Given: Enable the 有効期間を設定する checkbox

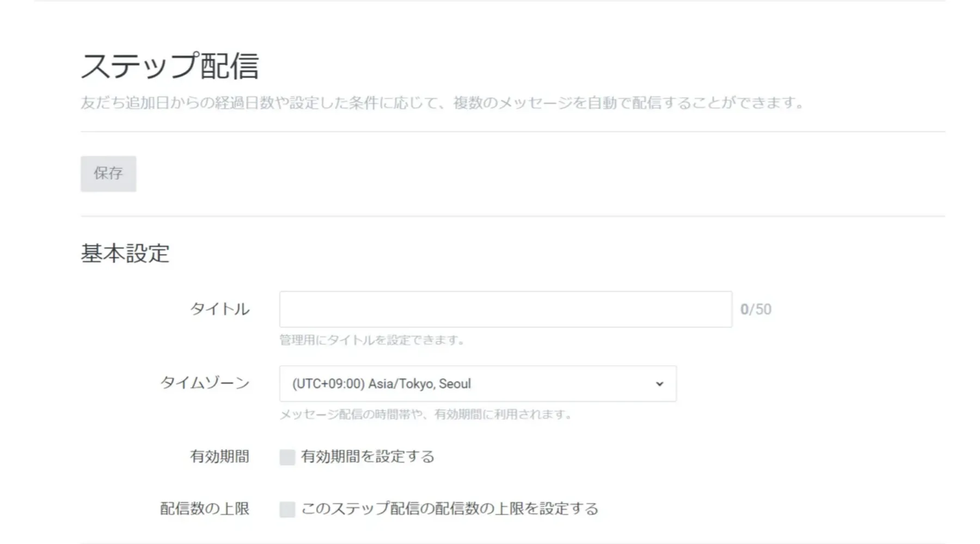Looking at the screenshot, I should tap(287, 457).
